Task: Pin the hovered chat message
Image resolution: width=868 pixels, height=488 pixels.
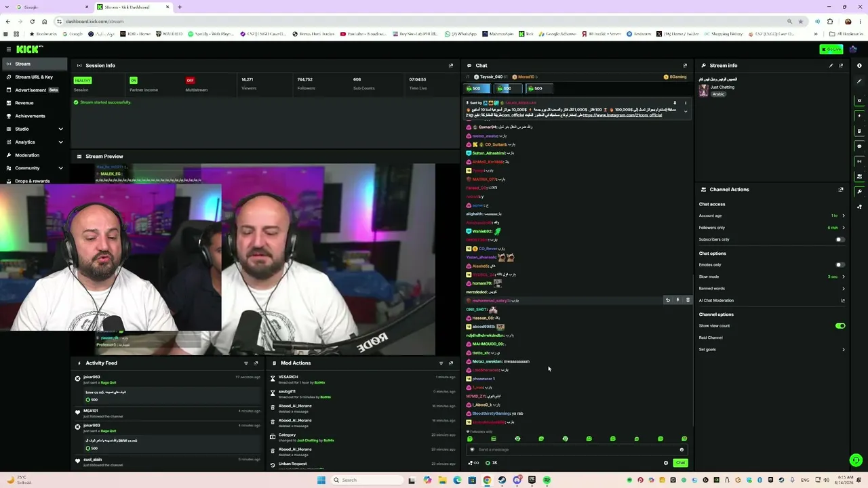Action: pyautogui.click(x=677, y=300)
